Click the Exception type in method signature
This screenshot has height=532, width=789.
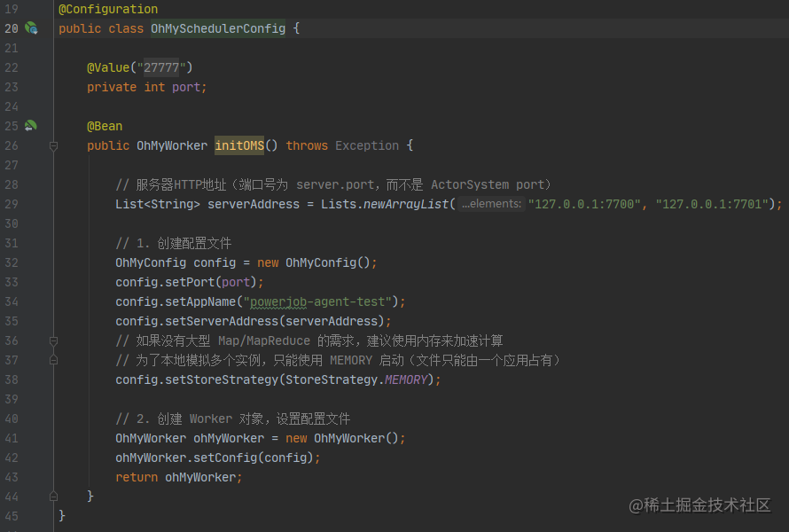tap(367, 145)
